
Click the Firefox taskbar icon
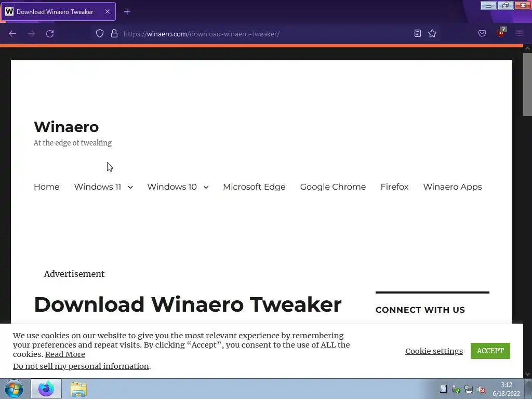[46, 389]
